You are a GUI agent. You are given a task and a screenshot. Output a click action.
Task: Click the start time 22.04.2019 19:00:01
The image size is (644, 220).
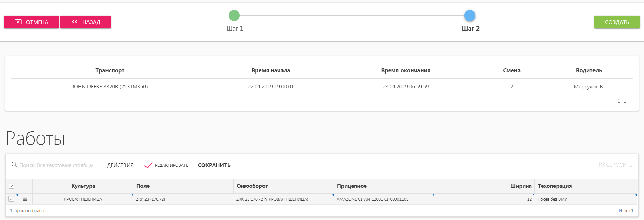tap(271, 87)
